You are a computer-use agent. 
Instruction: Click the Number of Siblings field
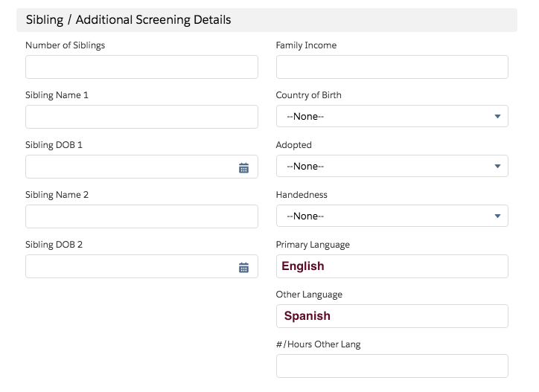tap(141, 67)
